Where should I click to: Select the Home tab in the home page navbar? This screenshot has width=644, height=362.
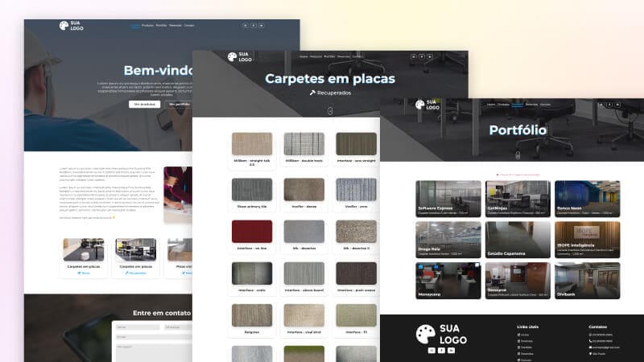tap(134, 26)
